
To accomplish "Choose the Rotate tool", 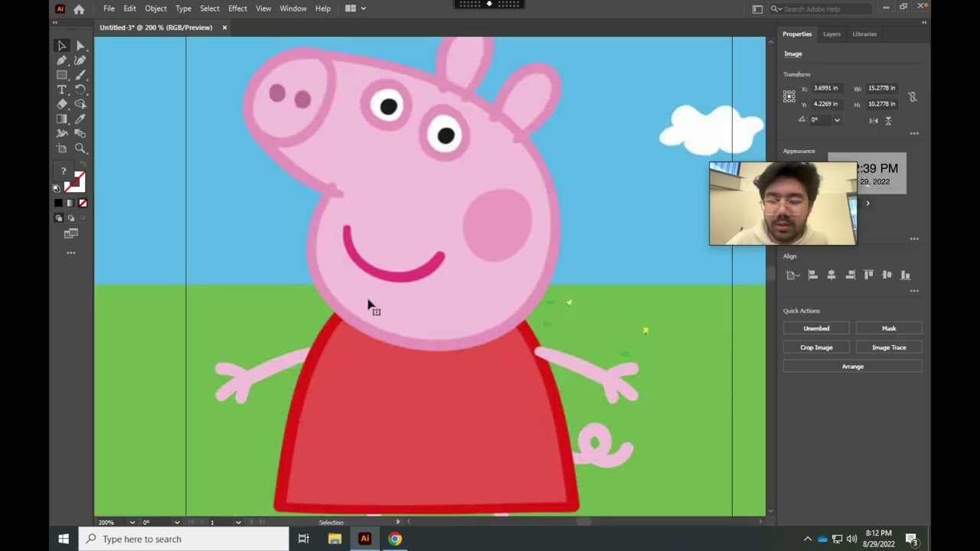I will [80, 90].
